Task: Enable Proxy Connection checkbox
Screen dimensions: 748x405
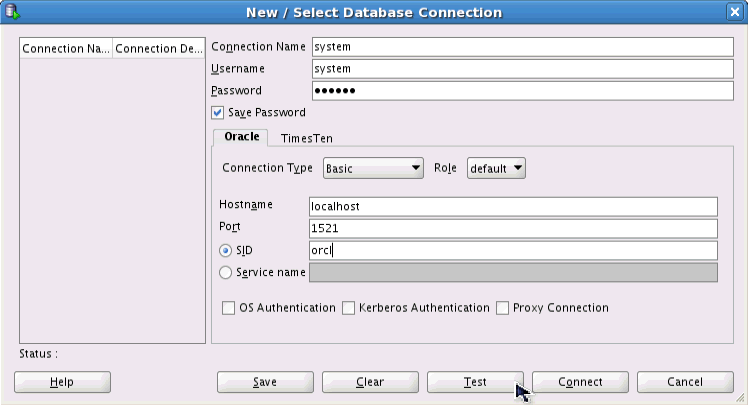Action: [x=502, y=308]
